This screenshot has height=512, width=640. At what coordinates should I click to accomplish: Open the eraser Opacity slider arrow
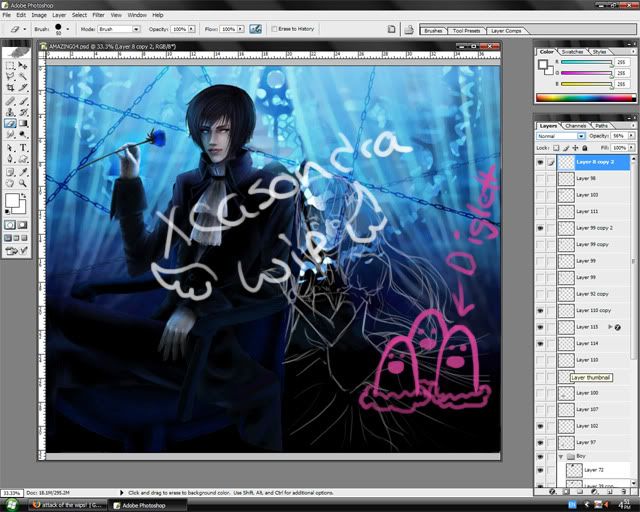click(x=191, y=29)
